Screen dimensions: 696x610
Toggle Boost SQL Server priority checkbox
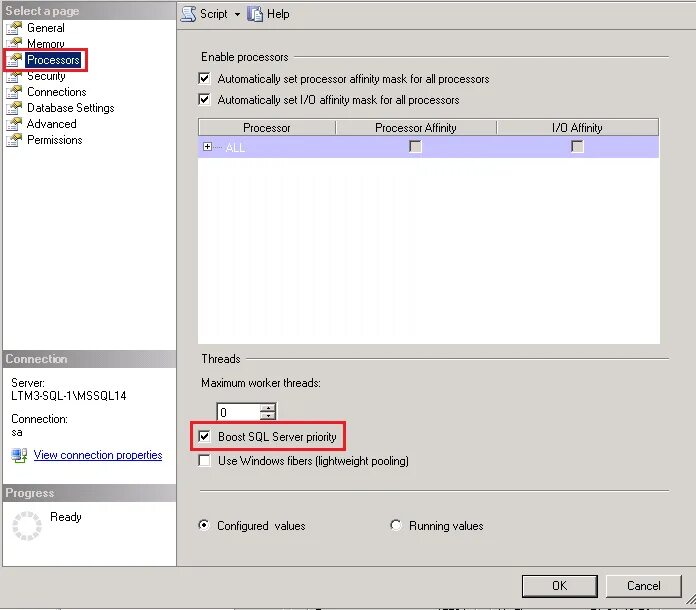click(204, 436)
